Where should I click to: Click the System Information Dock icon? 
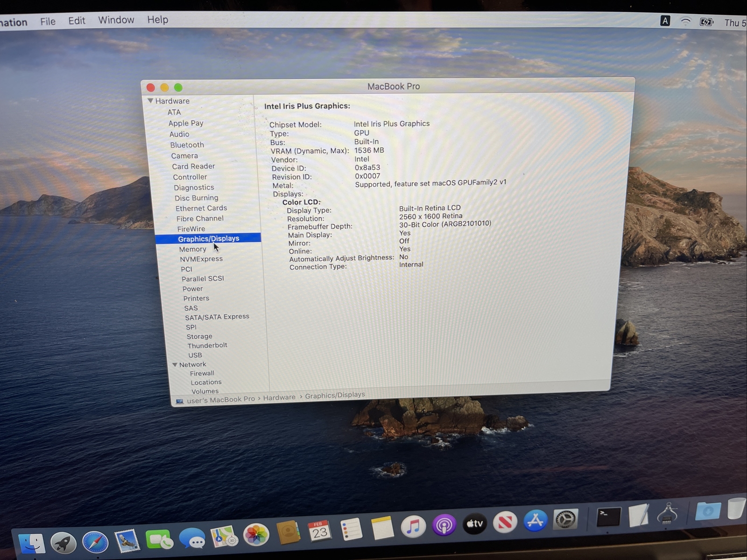(x=668, y=513)
